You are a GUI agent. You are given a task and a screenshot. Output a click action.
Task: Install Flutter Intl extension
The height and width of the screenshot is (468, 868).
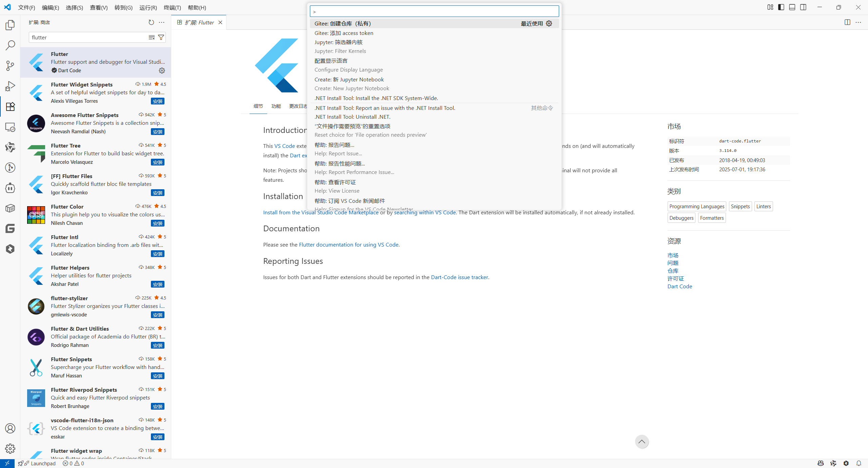[158, 254]
